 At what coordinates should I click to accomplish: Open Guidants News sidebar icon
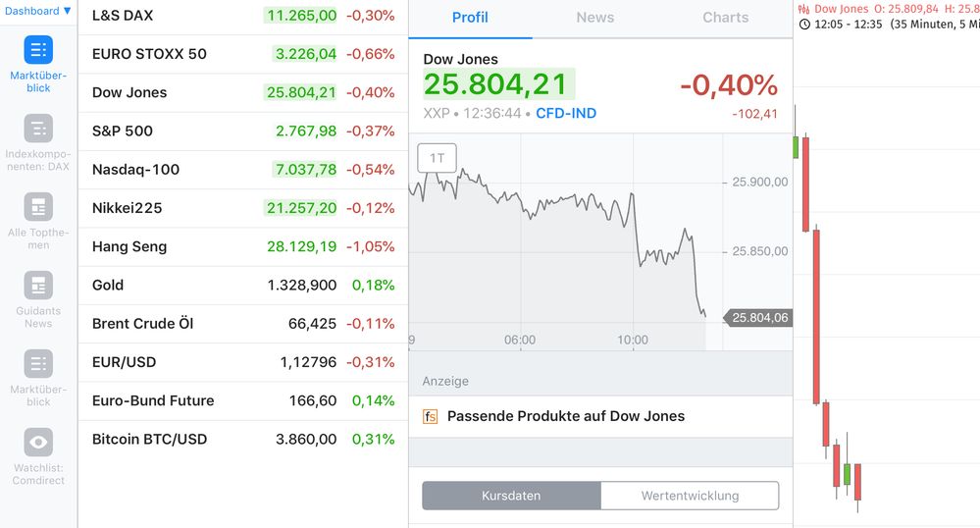point(38,286)
